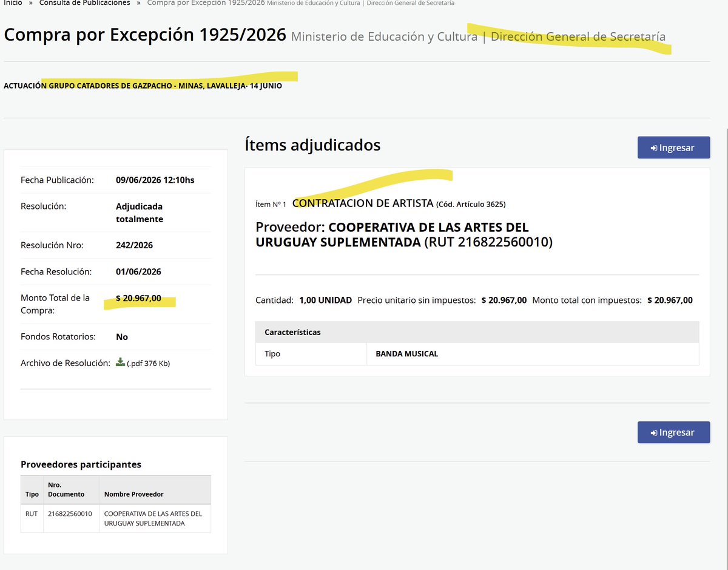
Task: Click document number 216822560010 in providers table
Action: click(71, 518)
